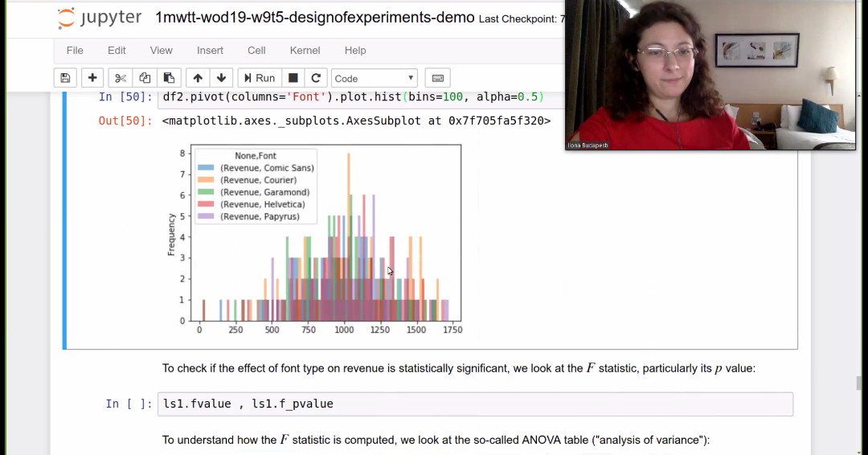Click the empty In [ ] prompt
This screenshot has width=868, height=455.
pos(129,404)
